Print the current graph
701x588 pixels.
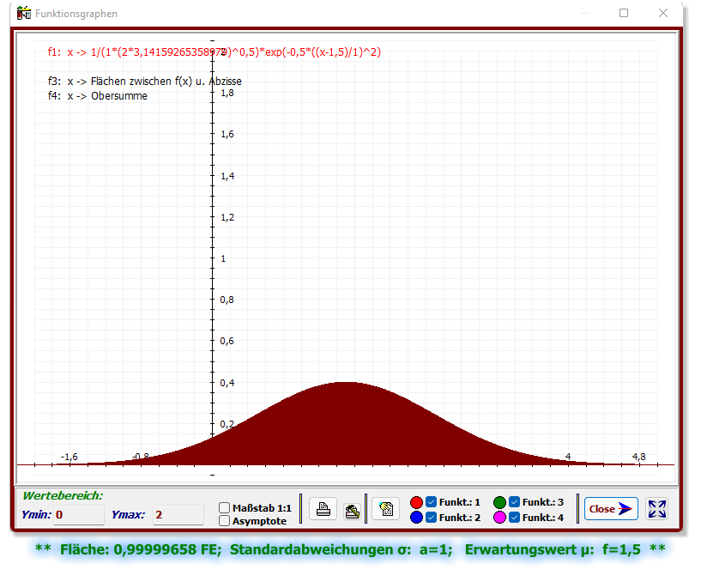click(323, 509)
